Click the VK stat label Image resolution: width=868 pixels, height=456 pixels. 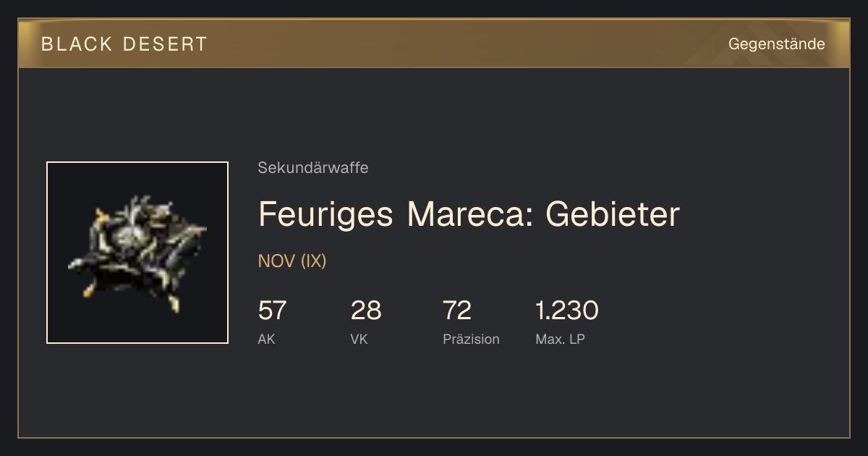coord(359,339)
